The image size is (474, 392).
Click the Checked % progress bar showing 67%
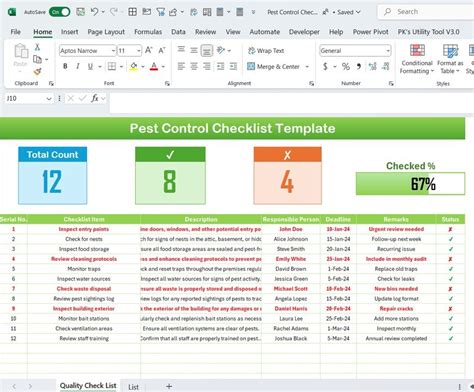click(x=410, y=184)
